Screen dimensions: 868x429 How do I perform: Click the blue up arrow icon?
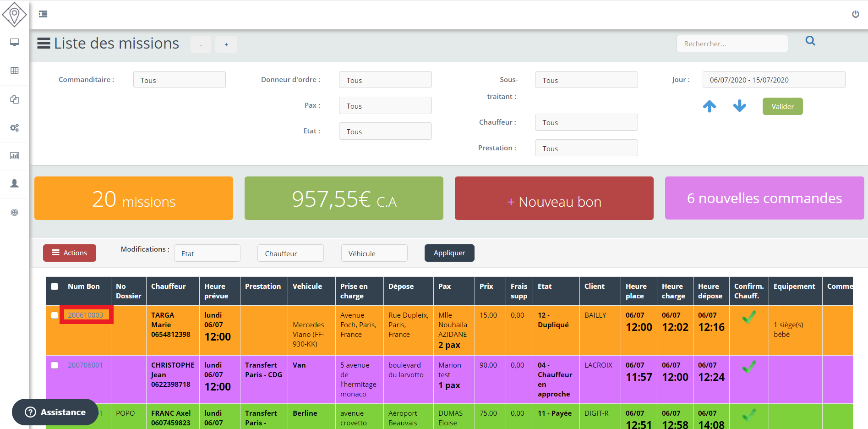[710, 106]
